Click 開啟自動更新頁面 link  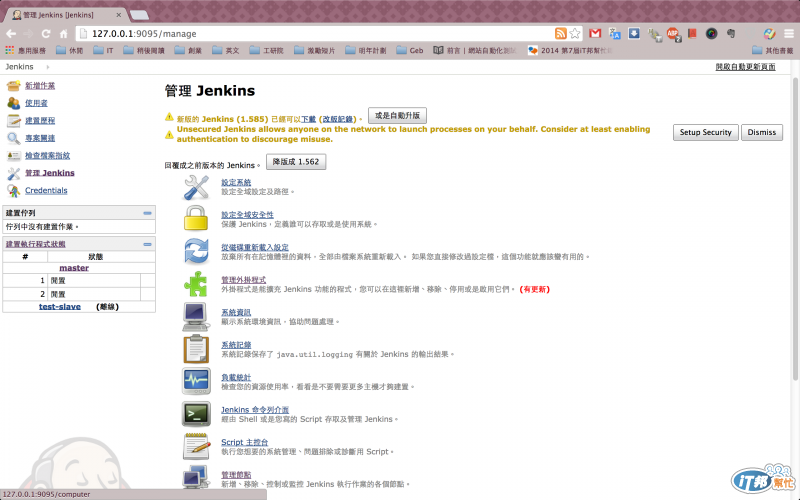(745, 66)
